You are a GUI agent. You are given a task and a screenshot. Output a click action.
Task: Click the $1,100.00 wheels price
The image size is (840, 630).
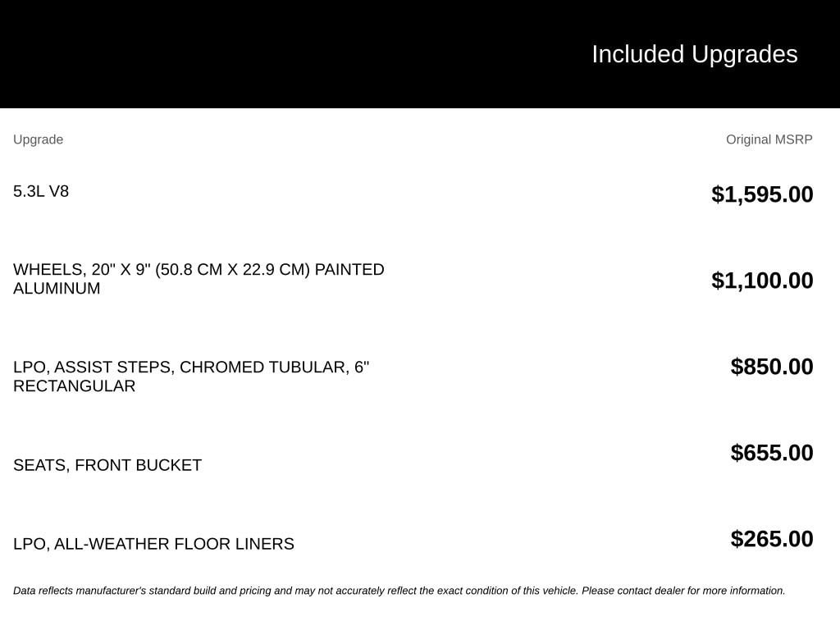pos(762,281)
